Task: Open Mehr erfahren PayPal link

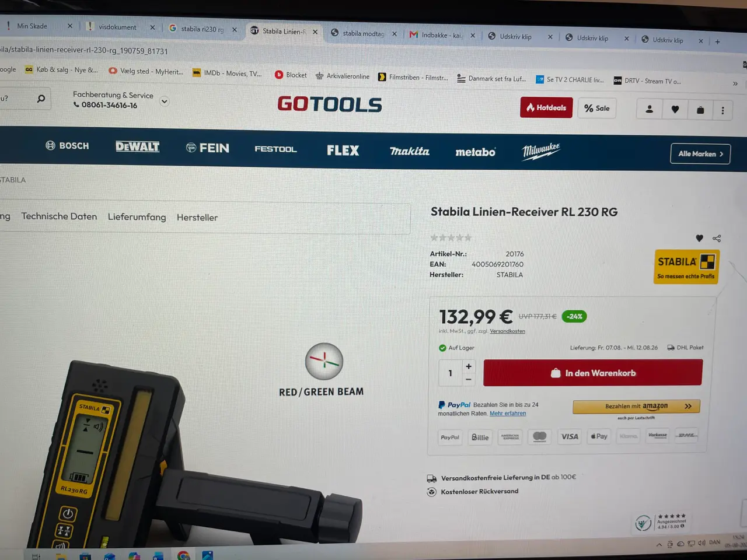Action: coord(508,414)
